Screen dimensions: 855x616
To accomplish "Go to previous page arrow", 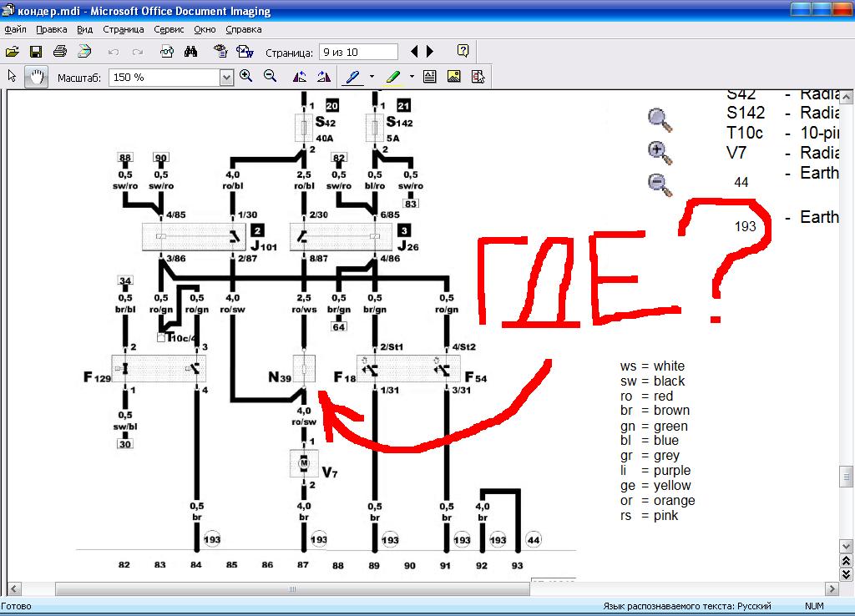I will pos(415,52).
